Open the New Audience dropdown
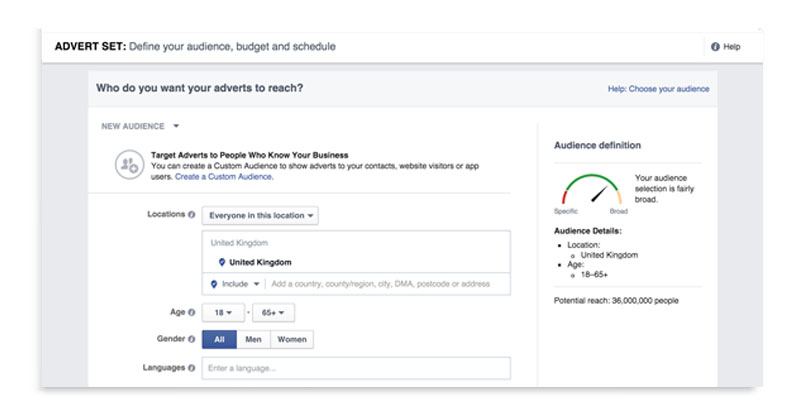 [140, 126]
